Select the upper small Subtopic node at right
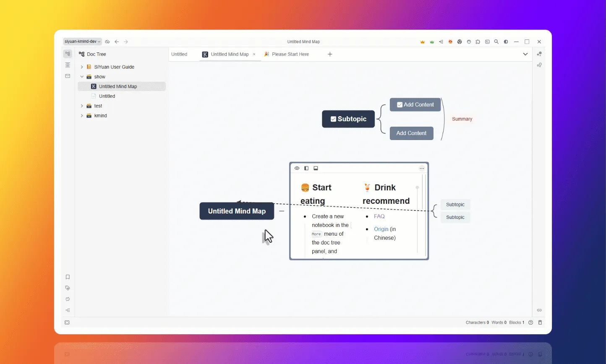This screenshot has height=364, width=606. click(x=455, y=205)
